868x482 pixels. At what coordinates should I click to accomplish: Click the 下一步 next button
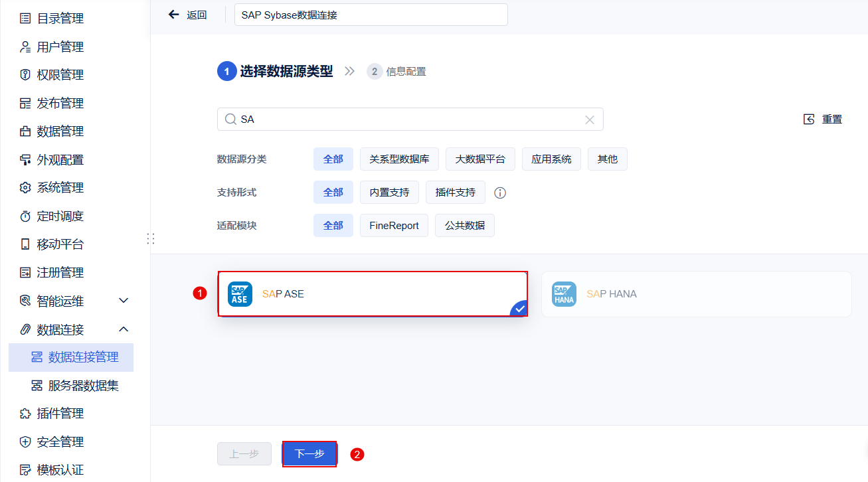click(x=309, y=454)
